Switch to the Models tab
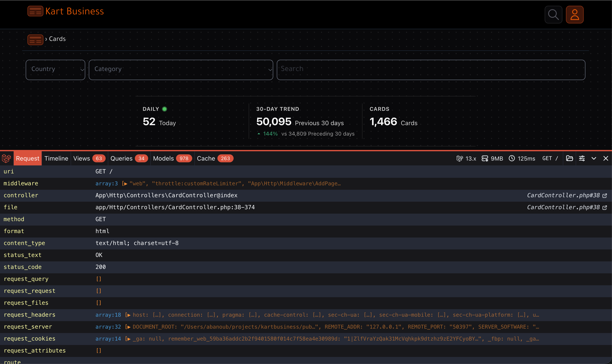 point(172,159)
